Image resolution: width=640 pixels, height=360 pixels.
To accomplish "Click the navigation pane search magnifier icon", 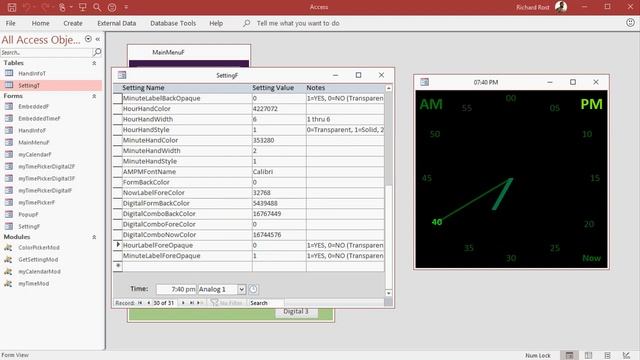I will click(x=97, y=52).
